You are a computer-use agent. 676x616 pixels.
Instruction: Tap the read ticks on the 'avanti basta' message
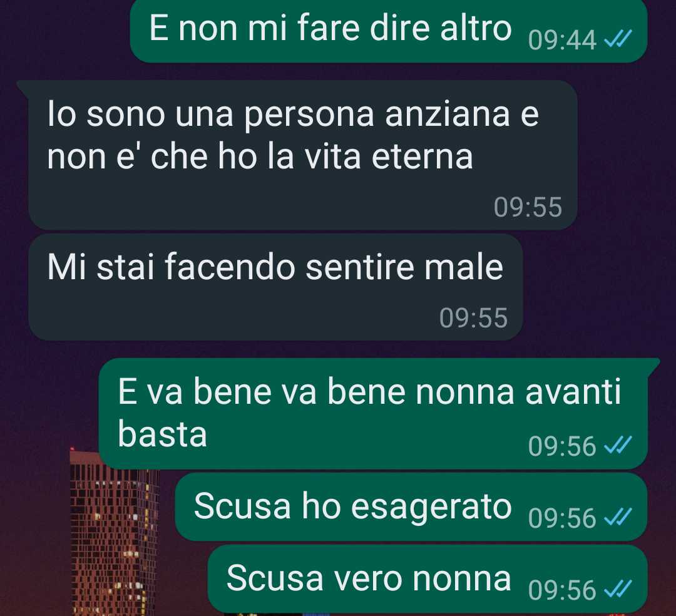(618, 445)
